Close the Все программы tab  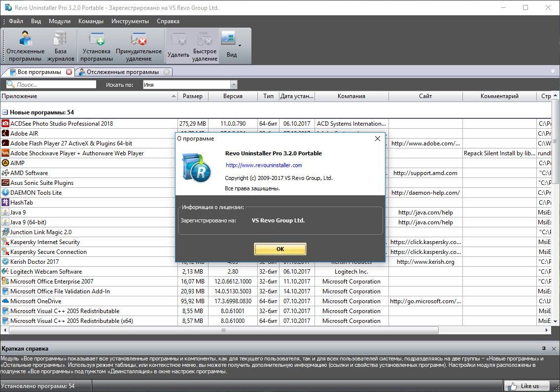click(x=69, y=72)
